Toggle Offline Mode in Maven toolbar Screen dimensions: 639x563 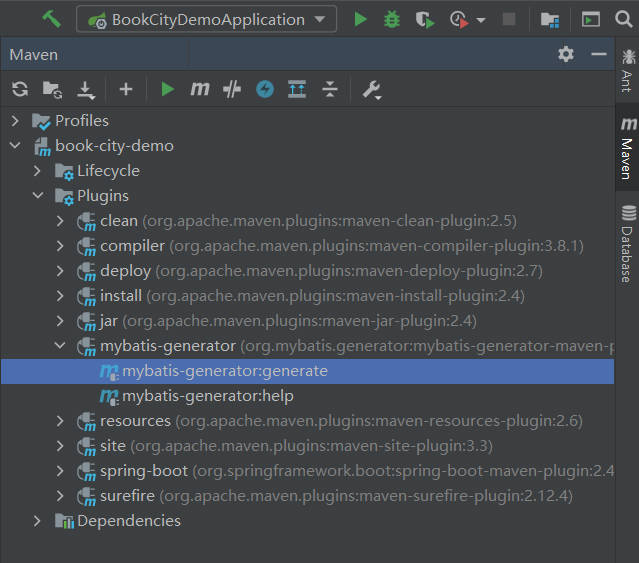point(232,90)
